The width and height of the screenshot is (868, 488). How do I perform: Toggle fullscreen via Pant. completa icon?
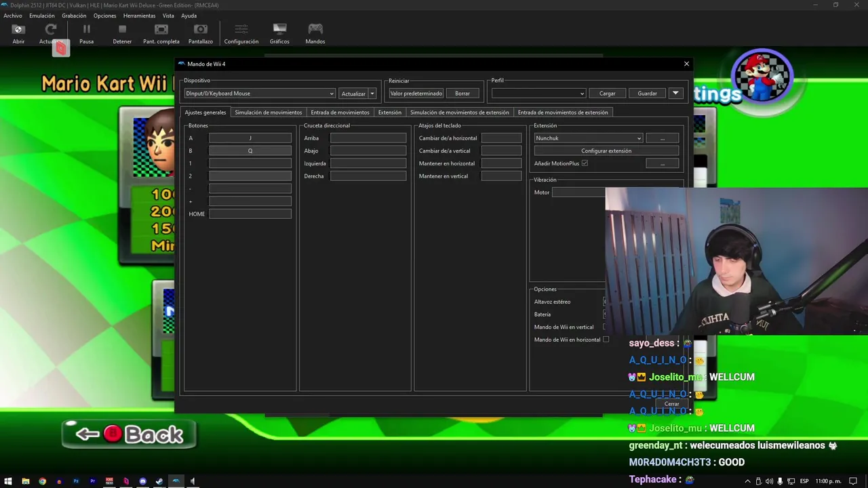tap(161, 34)
